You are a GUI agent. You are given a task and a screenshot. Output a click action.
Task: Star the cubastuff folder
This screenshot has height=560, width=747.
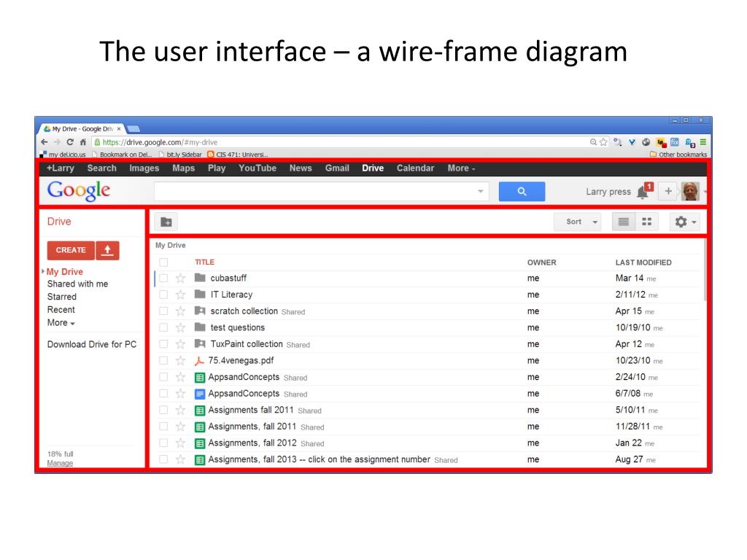point(180,278)
